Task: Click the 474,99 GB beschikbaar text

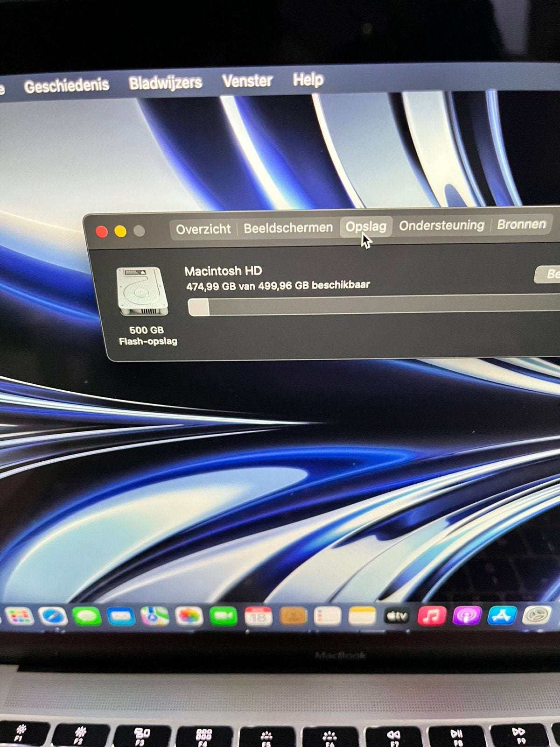Action: [x=278, y=286]
